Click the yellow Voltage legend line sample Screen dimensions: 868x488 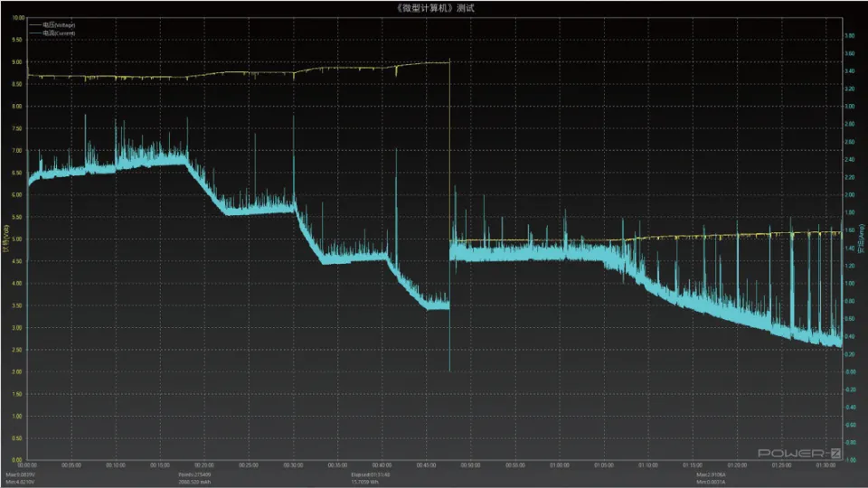34,25
